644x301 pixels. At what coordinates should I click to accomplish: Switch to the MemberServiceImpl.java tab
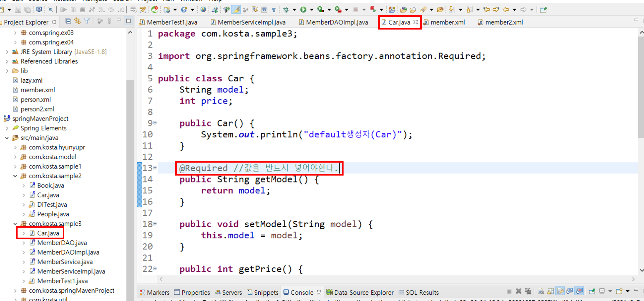pos(248,22)
